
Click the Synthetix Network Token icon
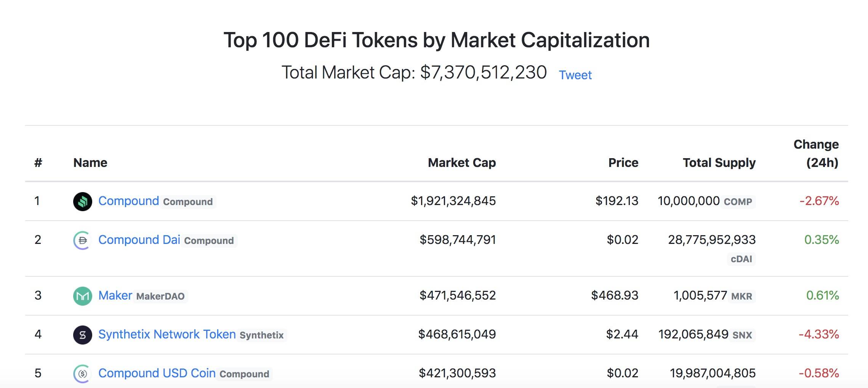[82, 335]
